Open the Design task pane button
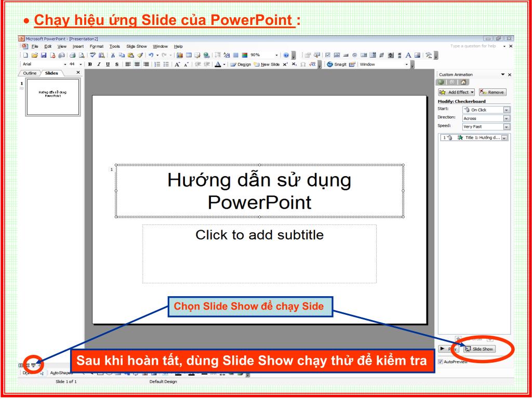Screen dimensions: 532x399 [x=241, y=64]
